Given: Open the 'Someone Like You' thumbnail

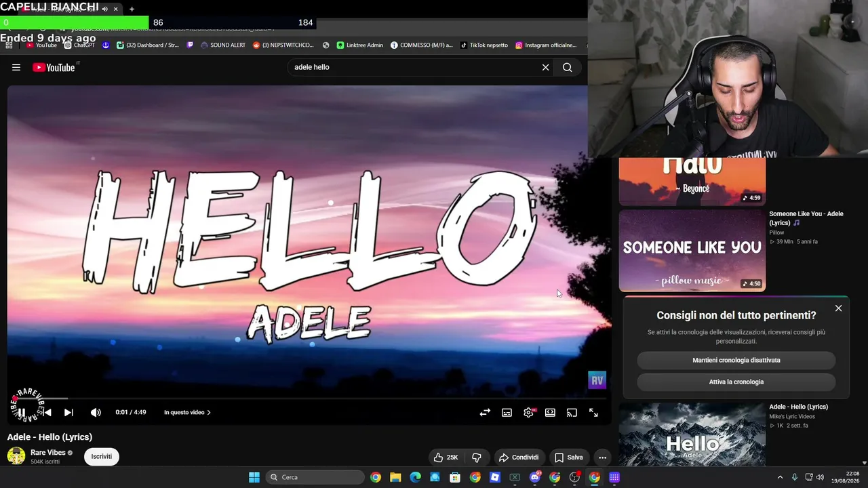Looking at the screenshot, I should coord(692,250).
